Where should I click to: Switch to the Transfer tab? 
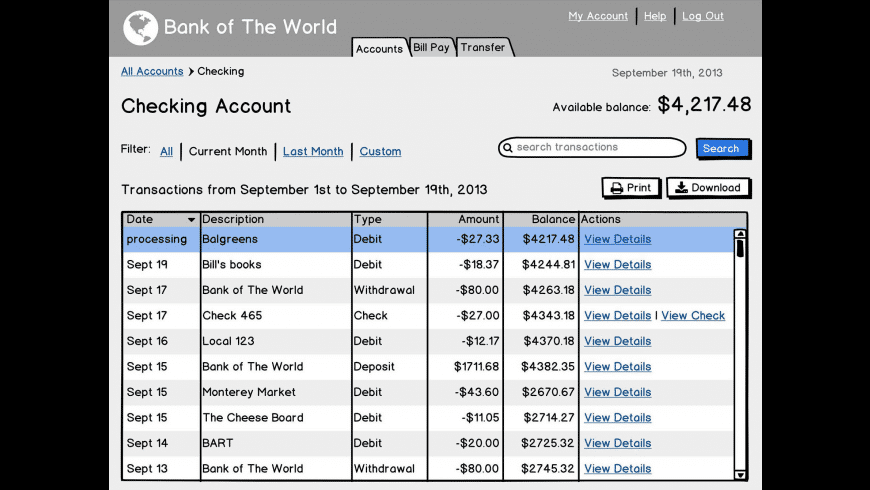click(x=483, y=47)
